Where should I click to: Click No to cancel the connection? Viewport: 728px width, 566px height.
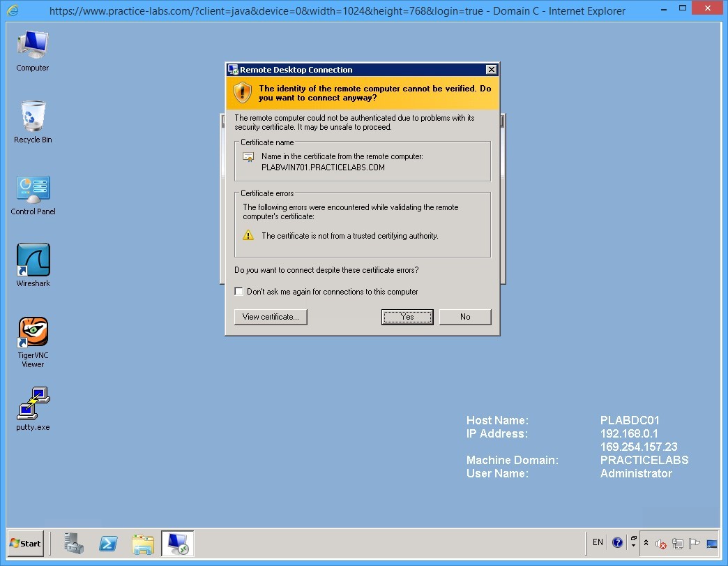click(x=465, y=316)
